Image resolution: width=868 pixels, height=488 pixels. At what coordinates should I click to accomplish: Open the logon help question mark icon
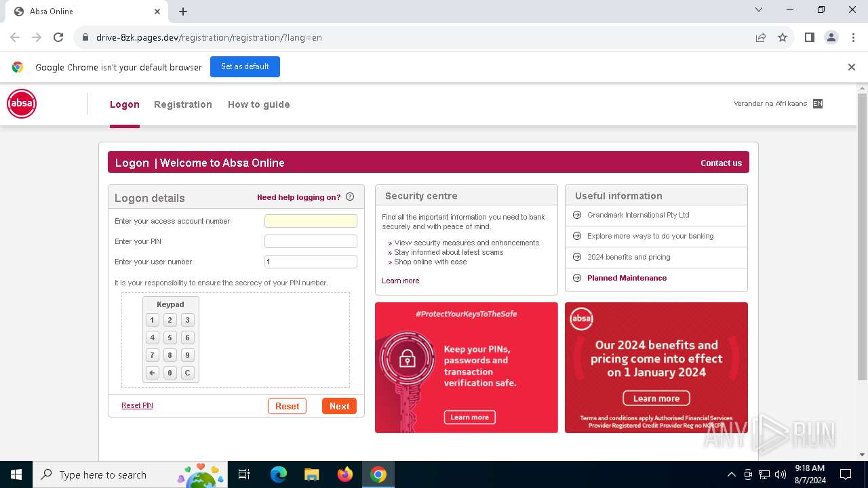click(350, 197)
